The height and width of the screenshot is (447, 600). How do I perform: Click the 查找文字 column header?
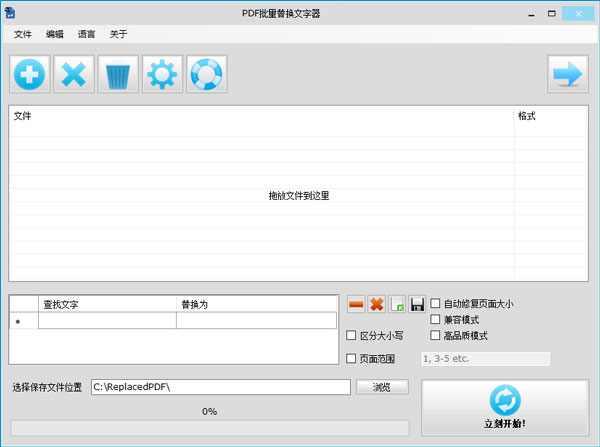coord(107,304)
